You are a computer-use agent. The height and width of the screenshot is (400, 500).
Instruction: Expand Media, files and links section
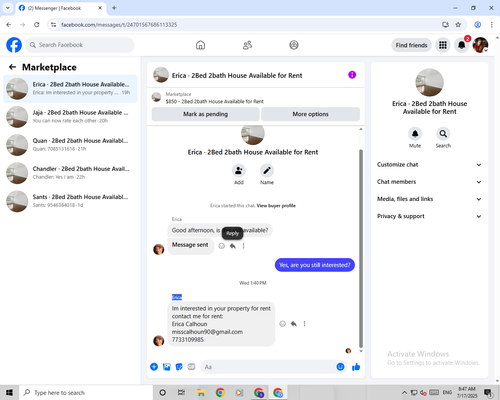429,199
